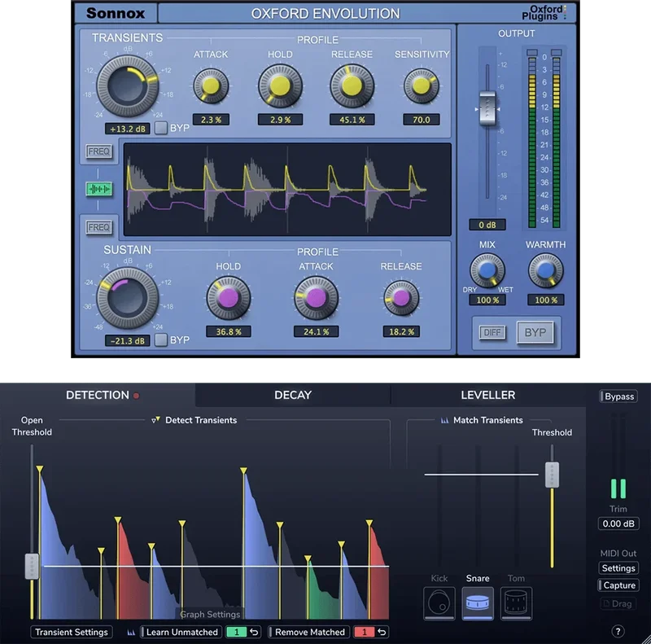Click the 45.1 % release value field
Image resolution: width=651 pixels, height=644 pixels.
coord(352,120)
